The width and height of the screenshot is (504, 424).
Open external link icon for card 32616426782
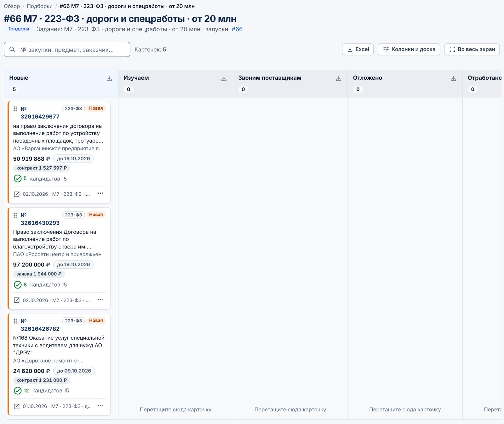pyautogui.click(x=17, y=406)
